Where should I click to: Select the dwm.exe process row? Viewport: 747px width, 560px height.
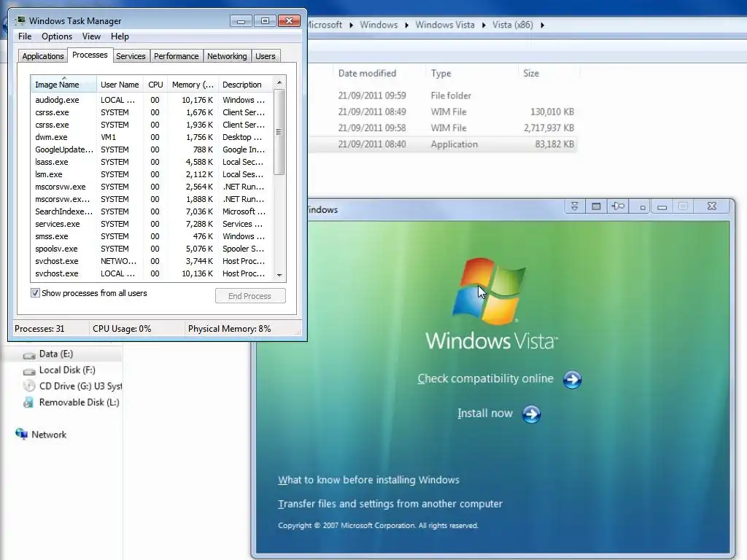point(152,137)
